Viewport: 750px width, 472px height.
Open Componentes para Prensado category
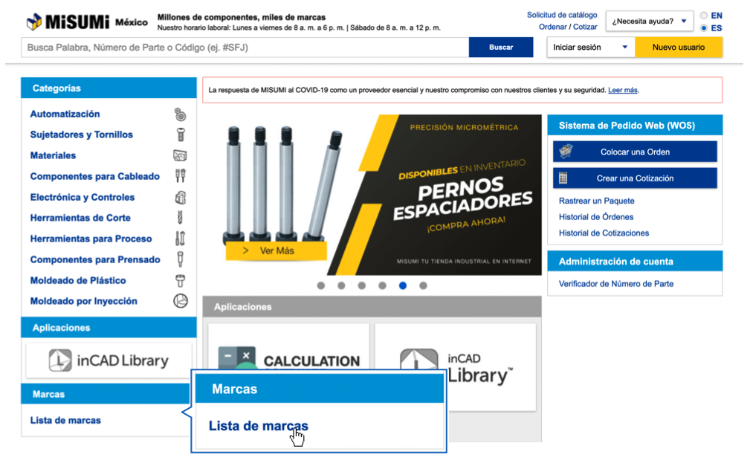tap(95, 260)
